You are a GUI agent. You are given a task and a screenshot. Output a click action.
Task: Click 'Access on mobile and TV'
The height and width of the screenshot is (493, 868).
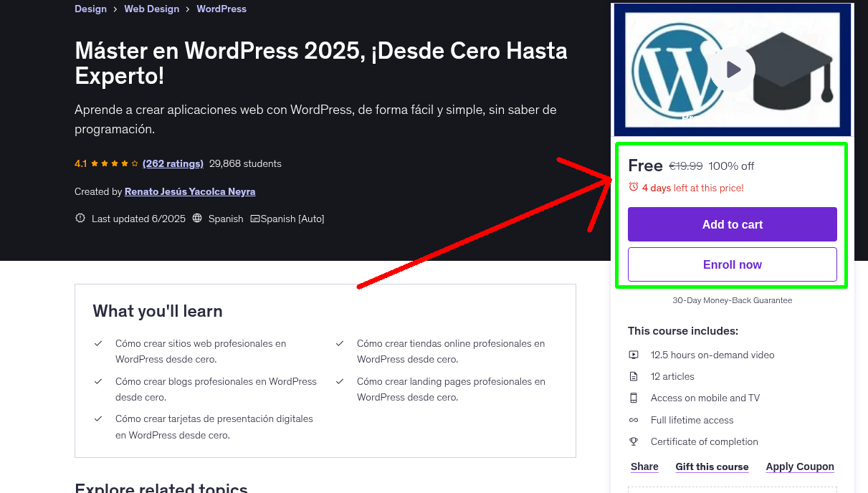(x=705, y=398)
